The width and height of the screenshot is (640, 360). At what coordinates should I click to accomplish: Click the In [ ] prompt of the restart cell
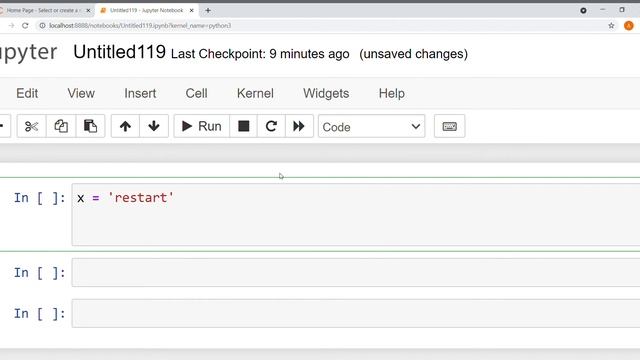tap(39, 198)
